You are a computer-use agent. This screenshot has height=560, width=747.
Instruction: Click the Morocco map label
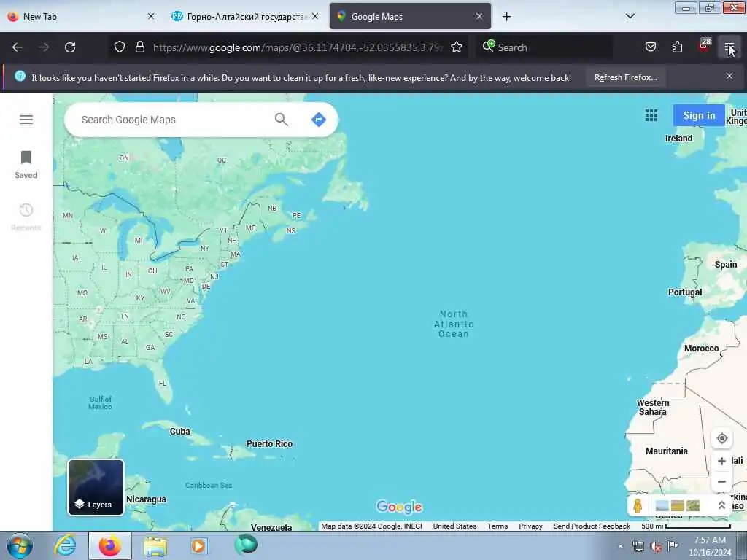pos(701,349)
